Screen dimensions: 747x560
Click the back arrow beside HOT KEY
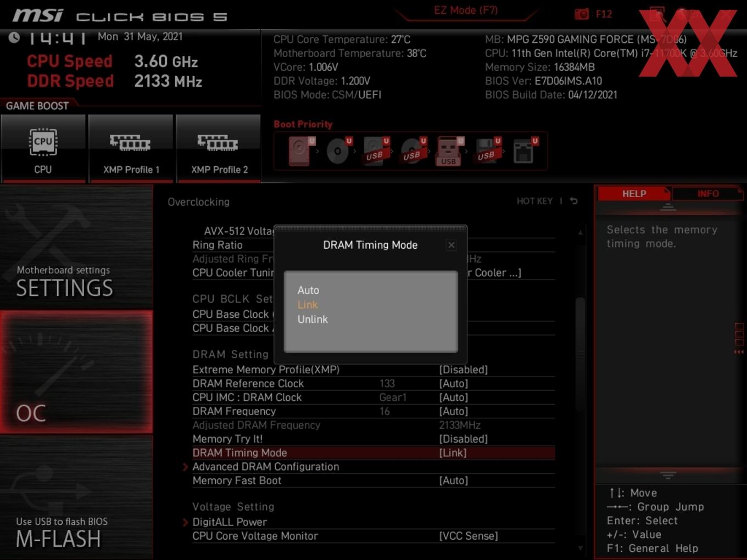click(x=573, y=201)
